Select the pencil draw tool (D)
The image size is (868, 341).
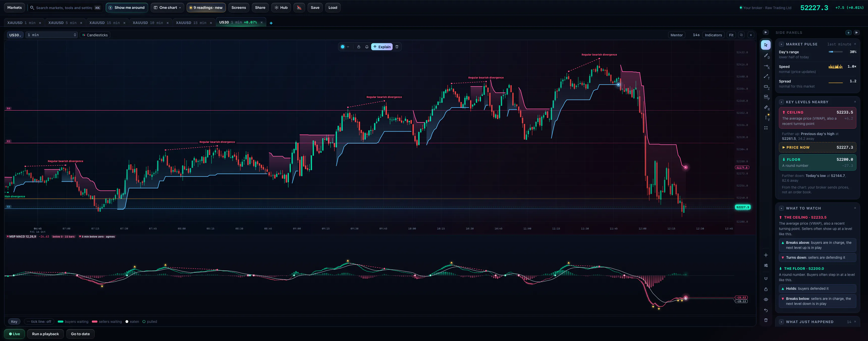766,56
